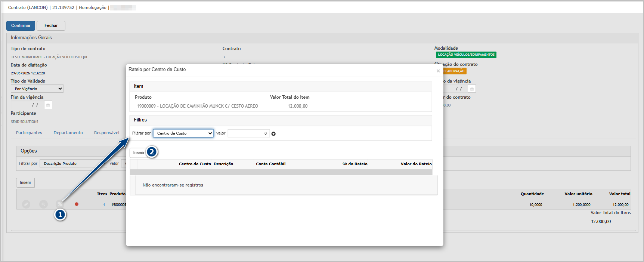
Task: Click product text 19000009 - LOCAÇÃO DE CAMINHÃO MUNCK
Action: (198, 106)
